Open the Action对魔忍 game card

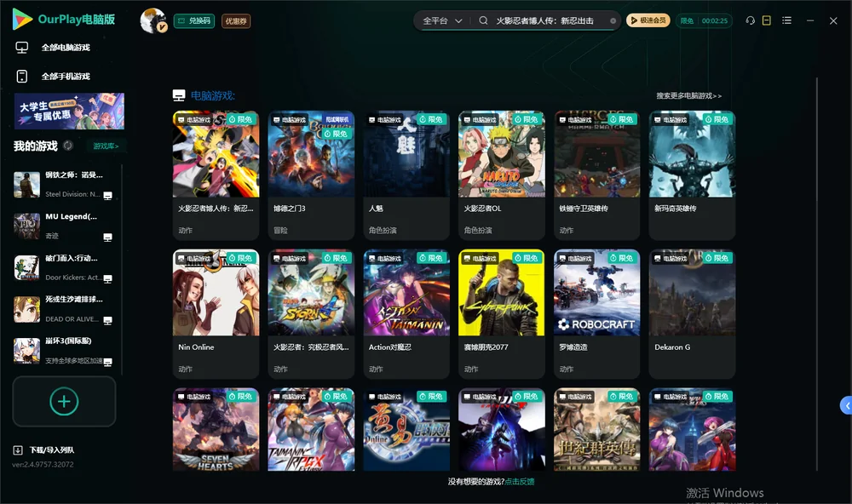[x=406, y=314]
